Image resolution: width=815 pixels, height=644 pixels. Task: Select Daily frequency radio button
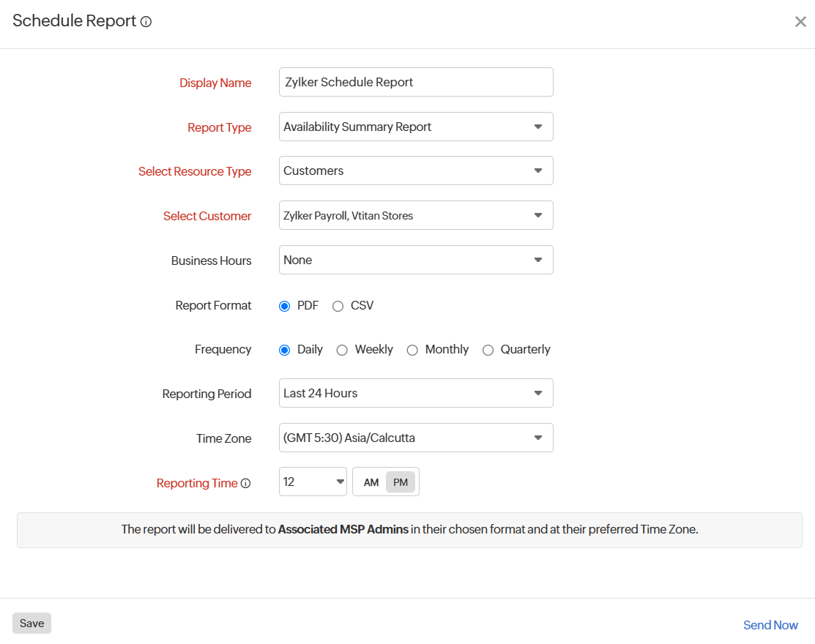coord(285,351)
